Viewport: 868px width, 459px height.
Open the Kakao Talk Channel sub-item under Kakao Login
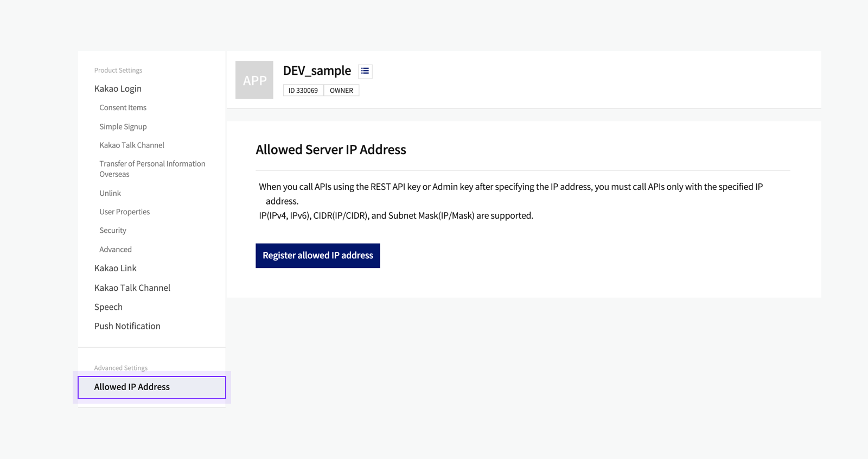[132, 145]
